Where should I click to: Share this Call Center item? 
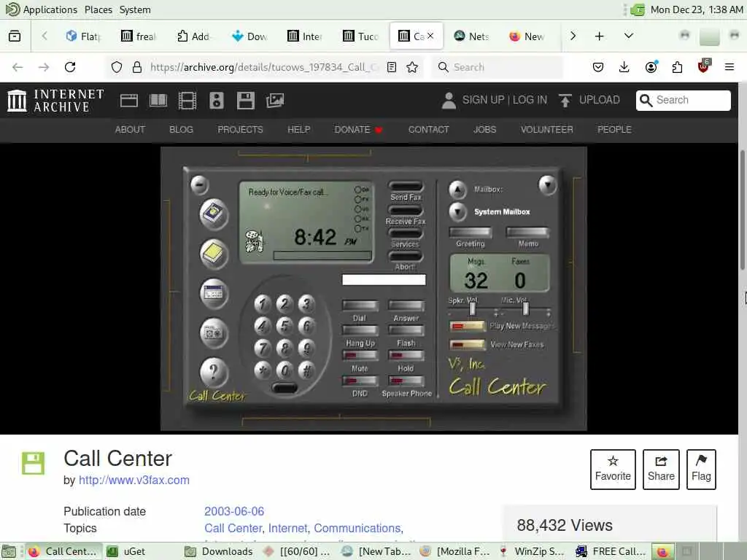pos(661,469)
